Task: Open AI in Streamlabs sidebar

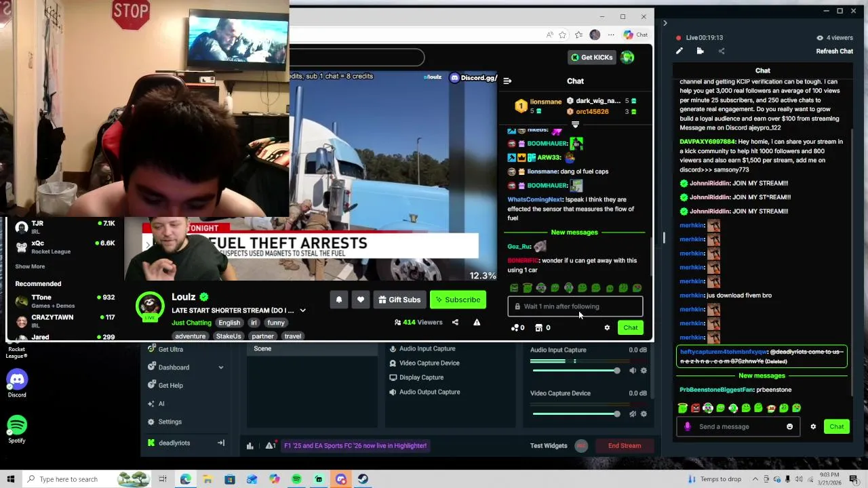Action: [x=161, y=404]
